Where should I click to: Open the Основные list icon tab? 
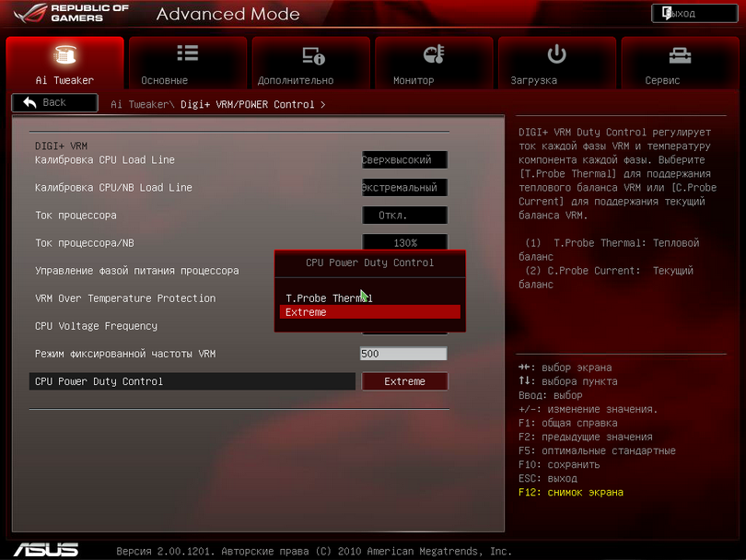tap(187, 55)
